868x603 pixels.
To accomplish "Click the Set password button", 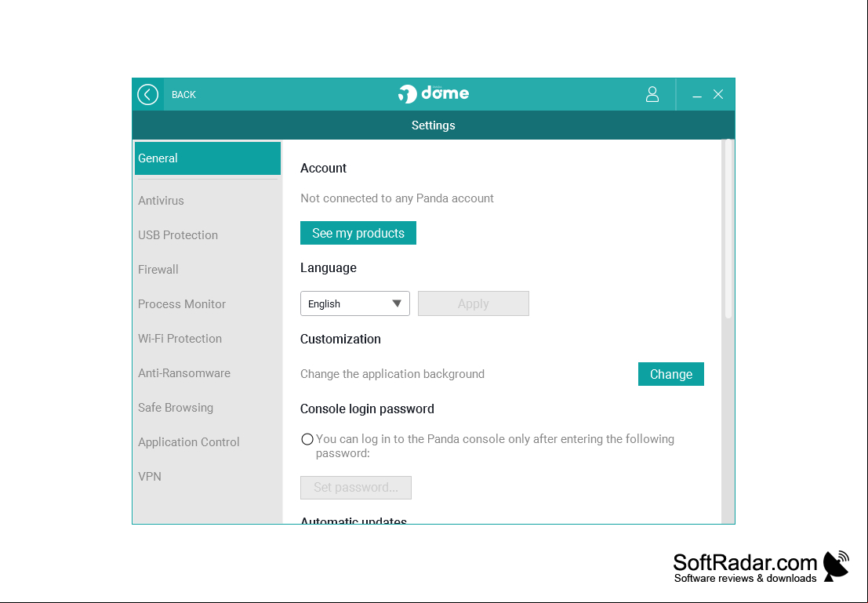I will [356, 487].
